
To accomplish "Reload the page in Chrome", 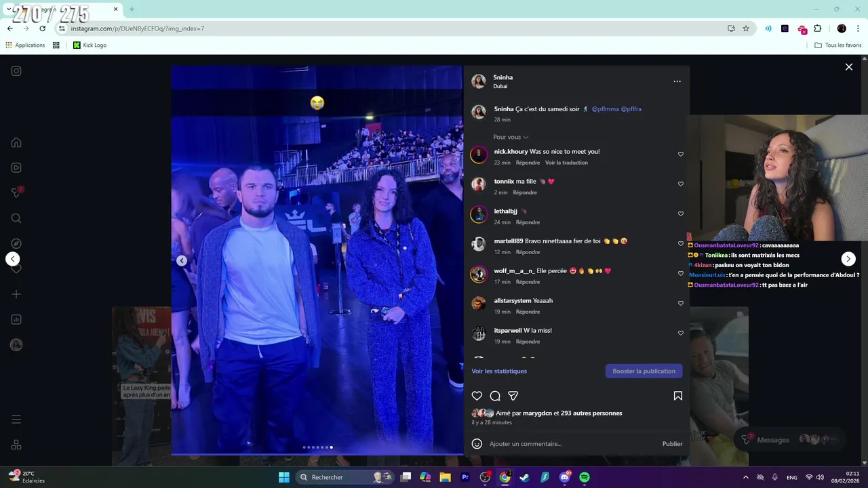I will tap(42, 28).
